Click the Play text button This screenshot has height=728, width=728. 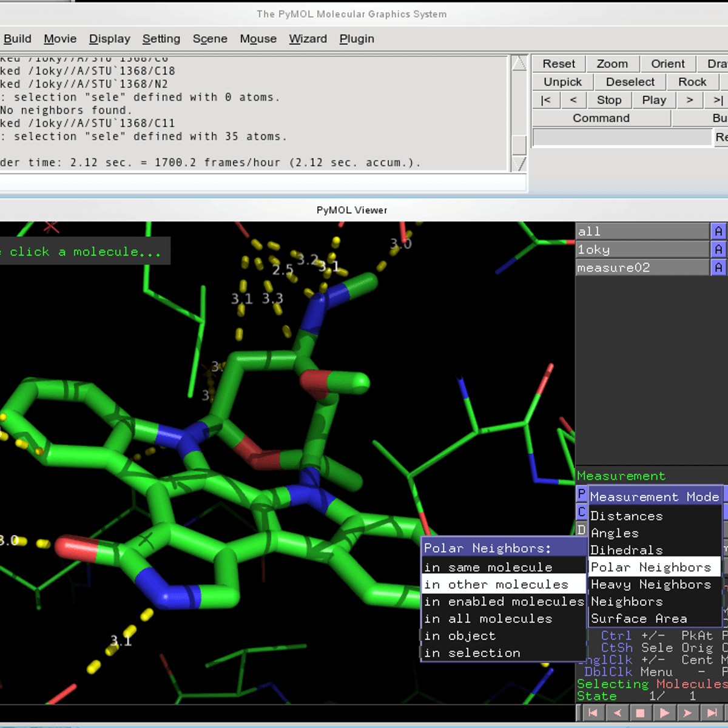[654, 100]
